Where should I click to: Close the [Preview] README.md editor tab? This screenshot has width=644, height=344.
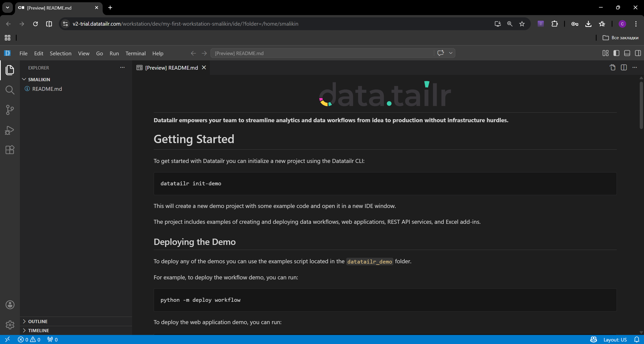click(204, 67)
